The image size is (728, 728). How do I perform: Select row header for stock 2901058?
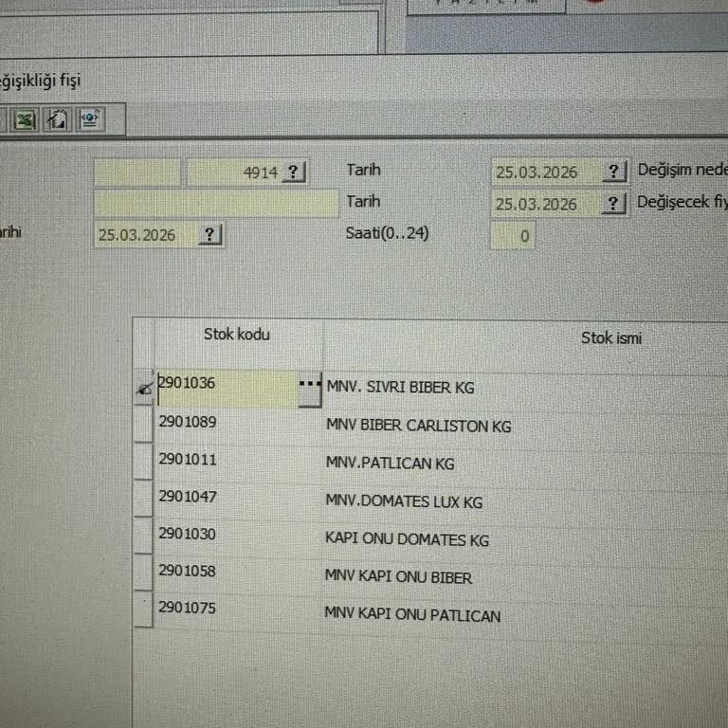coord(143,573)
